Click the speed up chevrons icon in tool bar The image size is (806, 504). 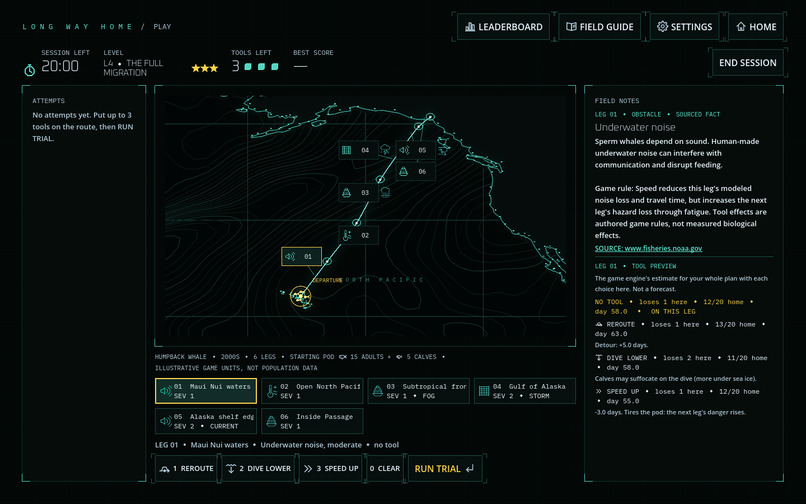click(x=308, y=469)
